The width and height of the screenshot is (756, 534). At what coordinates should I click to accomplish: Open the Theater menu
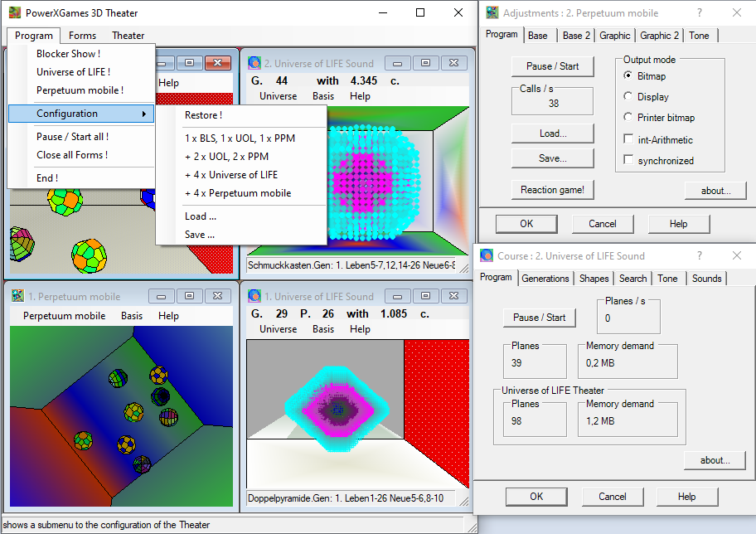128,36
